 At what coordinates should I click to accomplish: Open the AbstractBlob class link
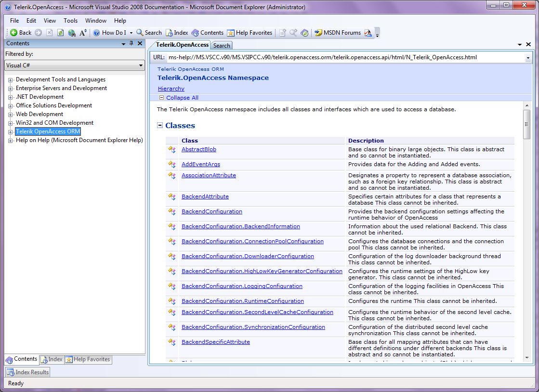[x=198, y=149]
